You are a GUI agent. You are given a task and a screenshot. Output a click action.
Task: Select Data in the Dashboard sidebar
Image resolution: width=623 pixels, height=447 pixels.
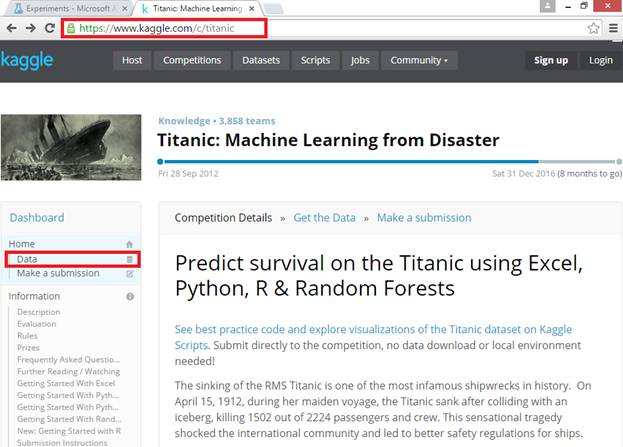click(28, 259)
